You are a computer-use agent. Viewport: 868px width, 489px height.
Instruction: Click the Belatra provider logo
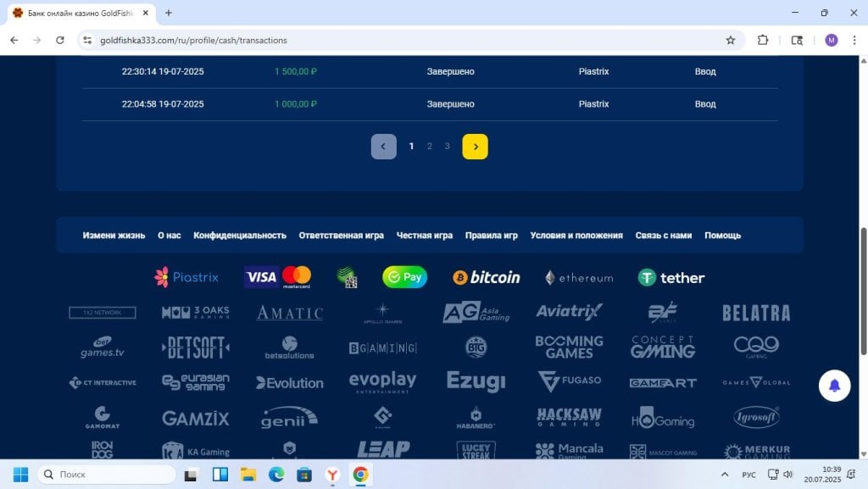pyautogui.click(x=756, y=313)
